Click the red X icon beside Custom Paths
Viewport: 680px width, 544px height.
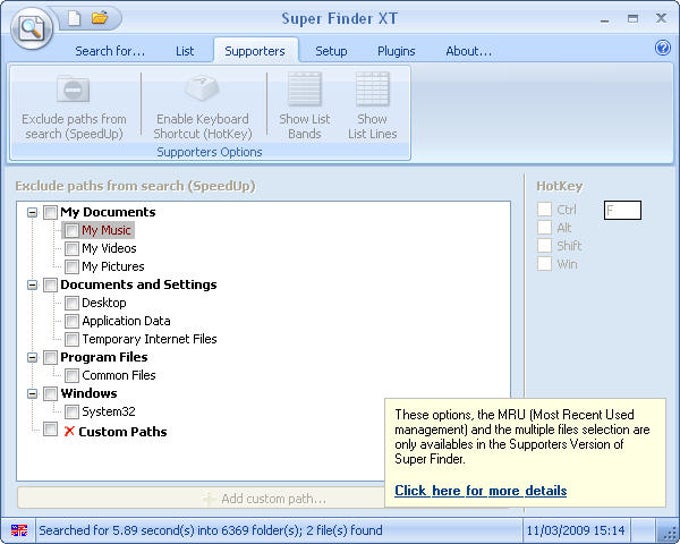(69, 431)
